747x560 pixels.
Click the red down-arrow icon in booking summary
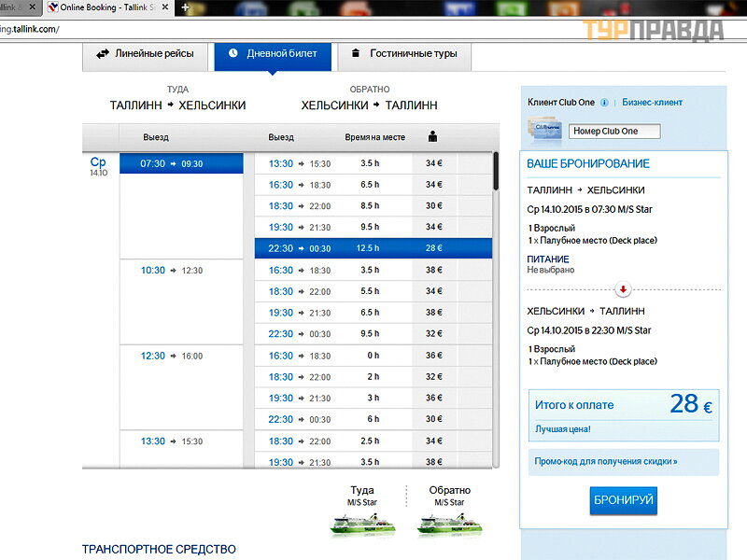[624, 289]
